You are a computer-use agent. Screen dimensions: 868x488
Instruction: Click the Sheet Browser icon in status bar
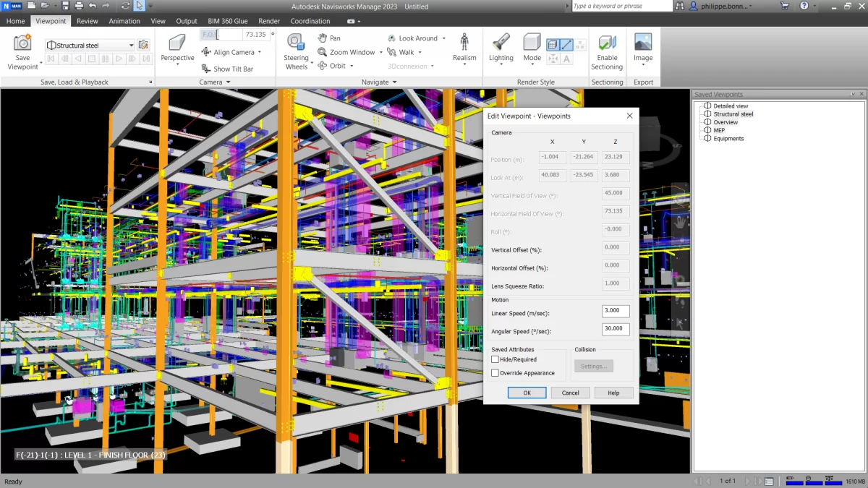pos(769,481)
